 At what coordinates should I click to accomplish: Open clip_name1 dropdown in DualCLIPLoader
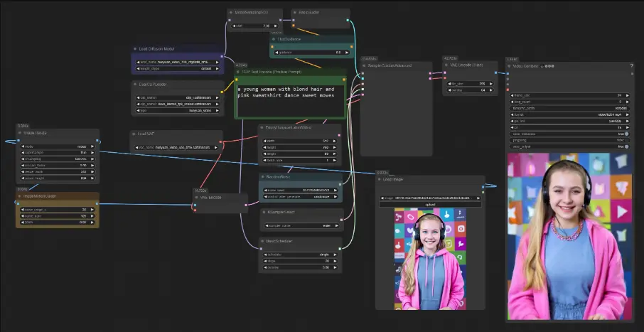click(x=178, y=98)
